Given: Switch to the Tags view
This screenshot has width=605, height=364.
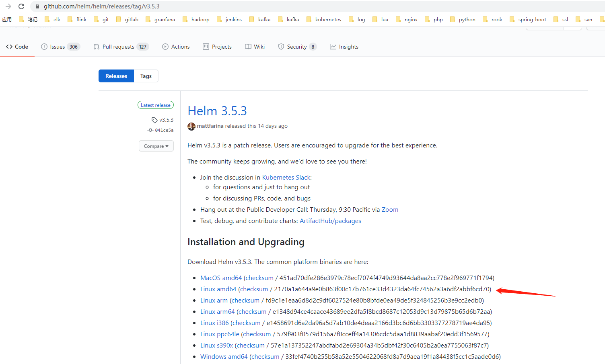Looking at the screenshot, I should 146,76.
